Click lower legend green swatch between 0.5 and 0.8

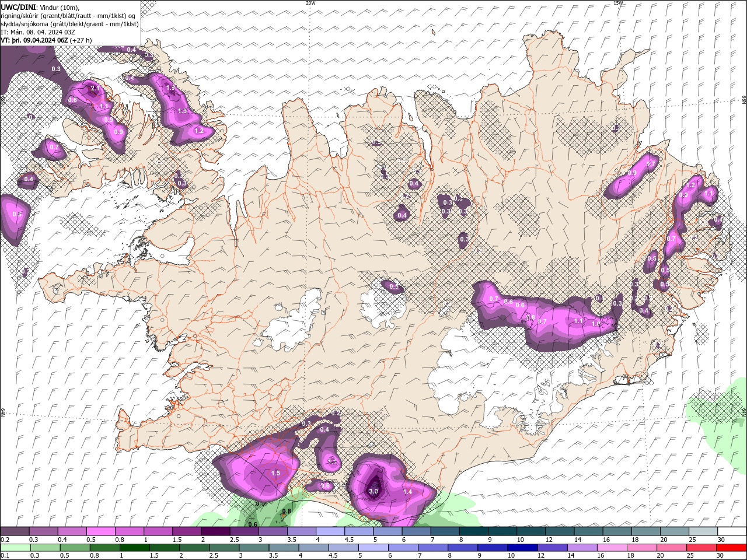pos(75,548)
